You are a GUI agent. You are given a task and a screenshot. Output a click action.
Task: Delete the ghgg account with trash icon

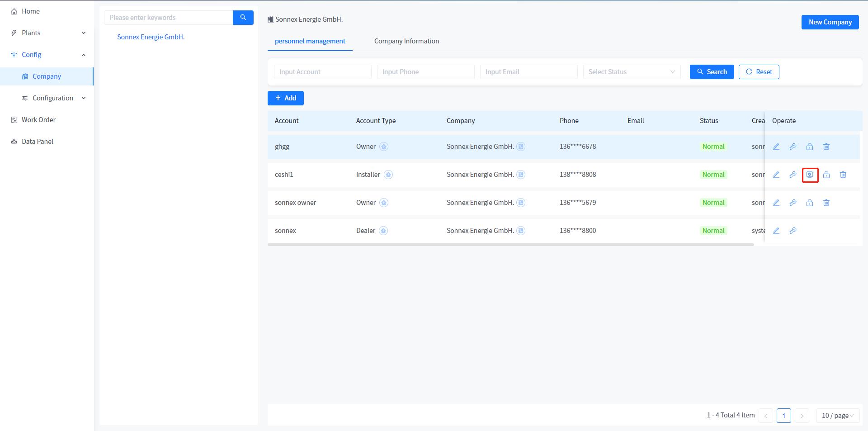[x=826, y=147]
